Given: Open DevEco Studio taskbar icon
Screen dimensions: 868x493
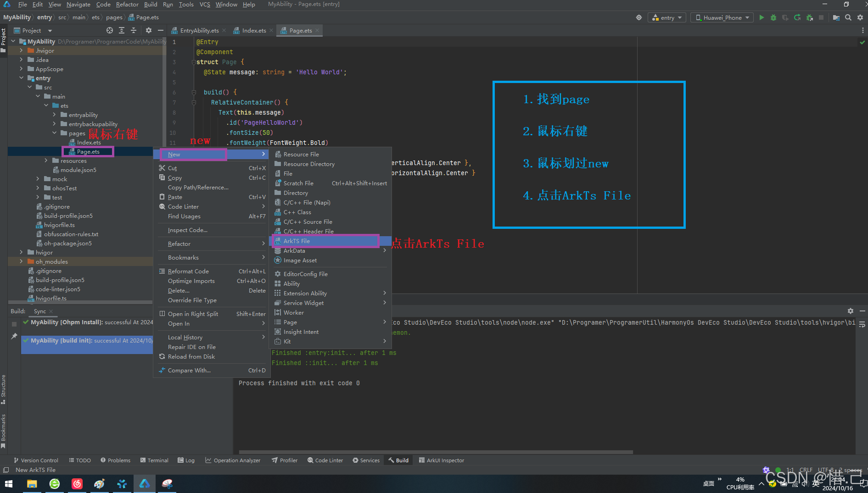Looking at the screenshot, I should pos(145,484).
